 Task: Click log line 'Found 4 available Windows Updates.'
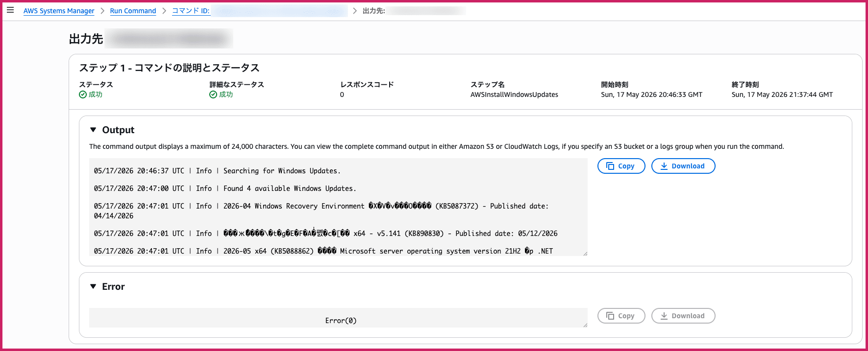[x=225, y=188]
